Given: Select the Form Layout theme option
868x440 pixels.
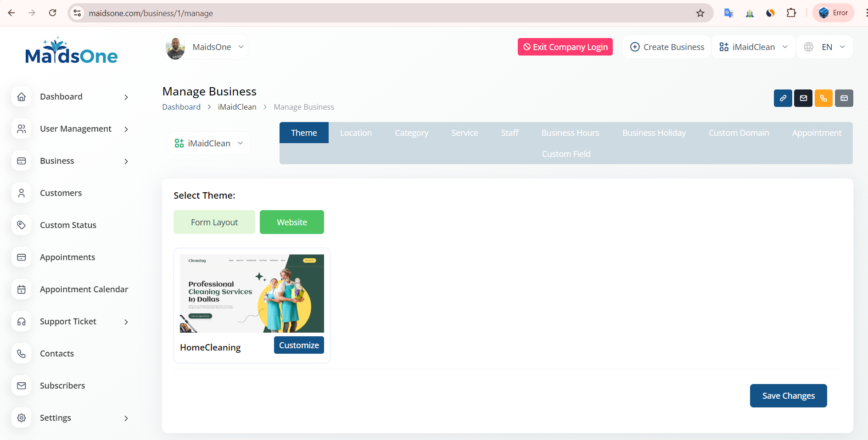Looking at the screenshot, I should (214, 223).
